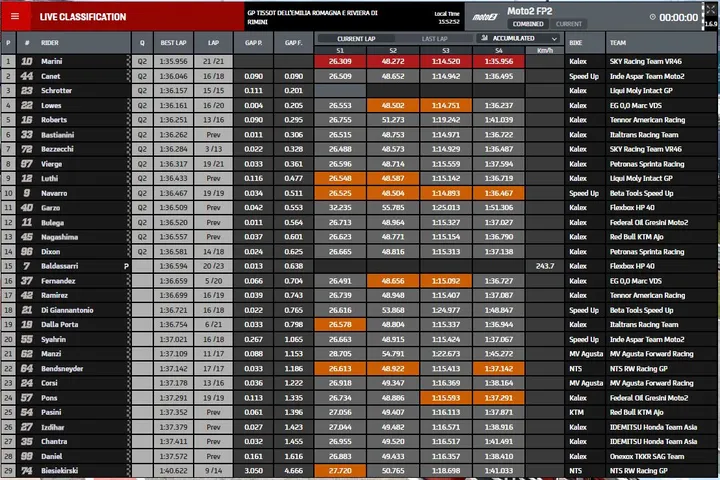This screenshot has height=480, width=720.
Task: Click the Moto2 FP2 session title
Action: click(x=529, y=11)
